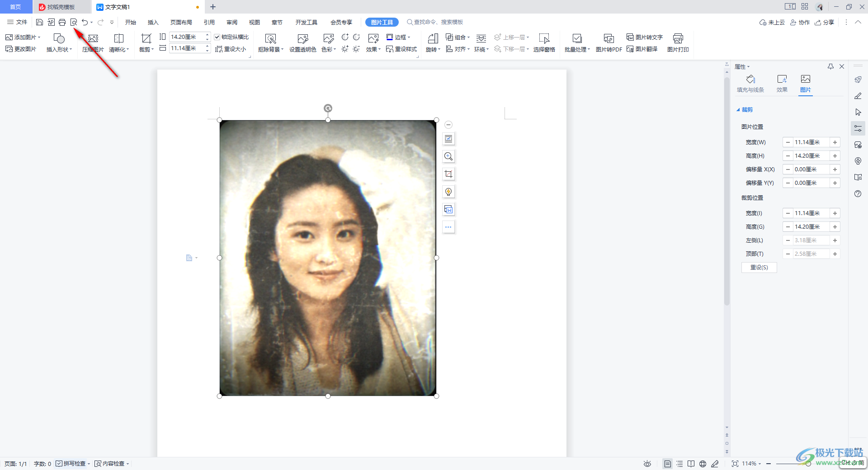Click the Print icon in quick toolbar
The width and height of the screenshot is (868, 470).
[x=62, y=22]
